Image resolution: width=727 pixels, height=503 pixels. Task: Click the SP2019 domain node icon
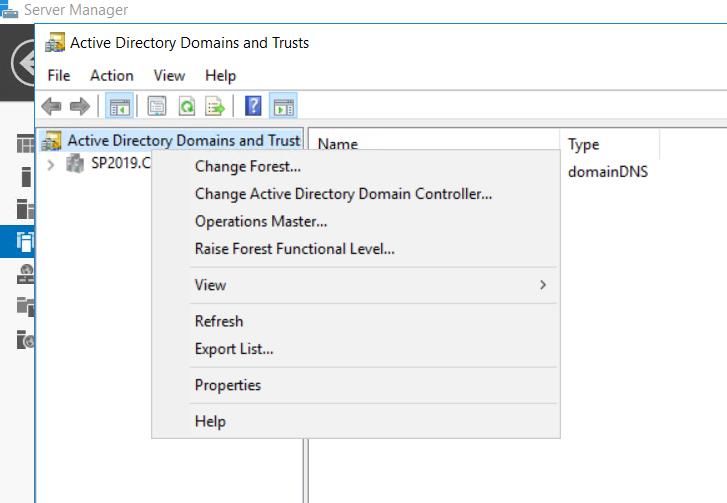75,163
